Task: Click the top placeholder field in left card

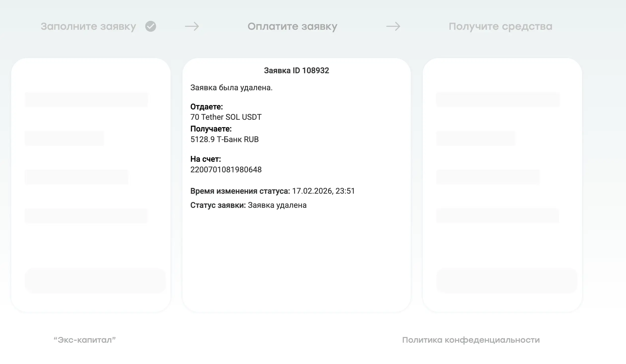Action: 86,99
